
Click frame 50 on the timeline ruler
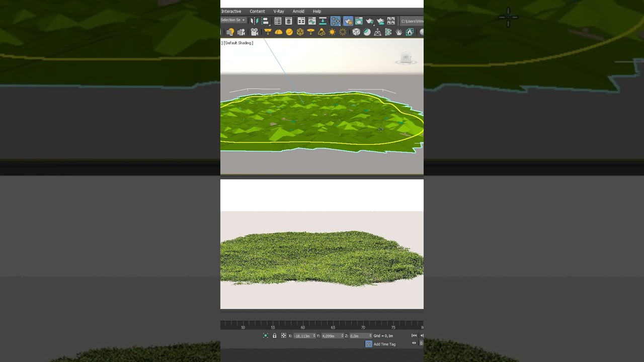click(243, 327)
